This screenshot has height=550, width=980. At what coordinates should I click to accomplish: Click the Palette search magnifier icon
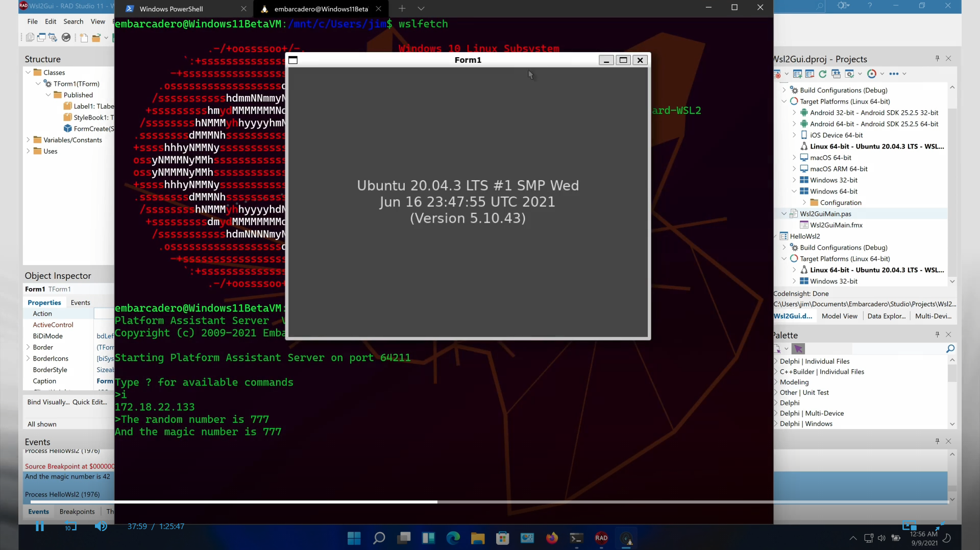[x=950, y=349]
